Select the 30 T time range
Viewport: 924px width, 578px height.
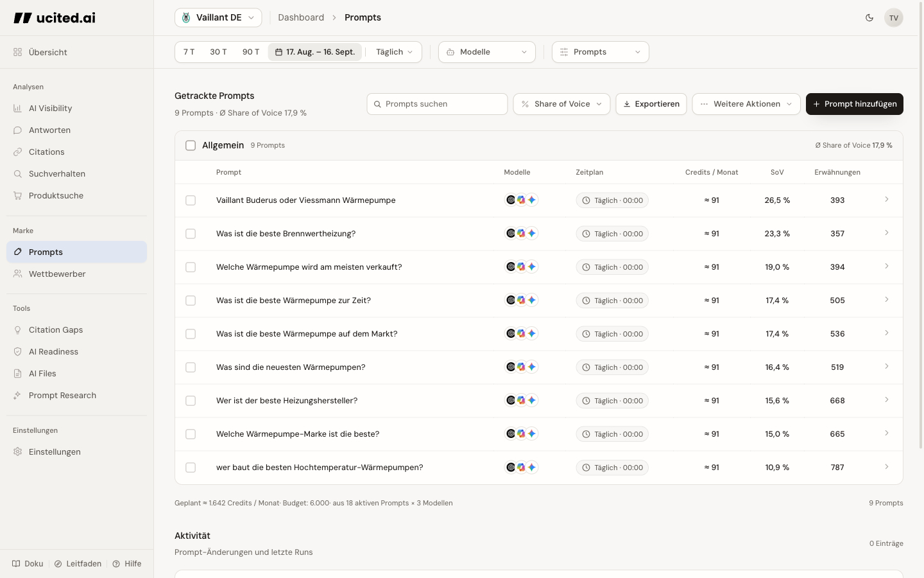[x=218, y=52]
